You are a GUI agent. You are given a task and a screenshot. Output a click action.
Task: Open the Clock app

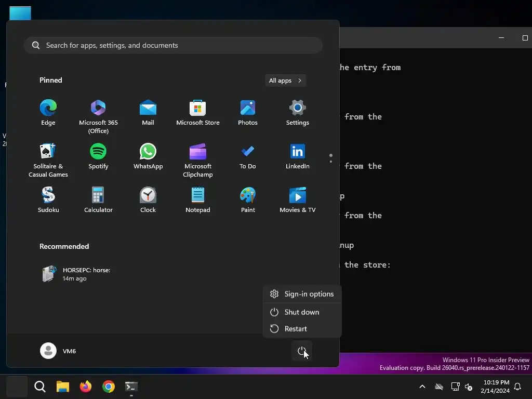148,200
